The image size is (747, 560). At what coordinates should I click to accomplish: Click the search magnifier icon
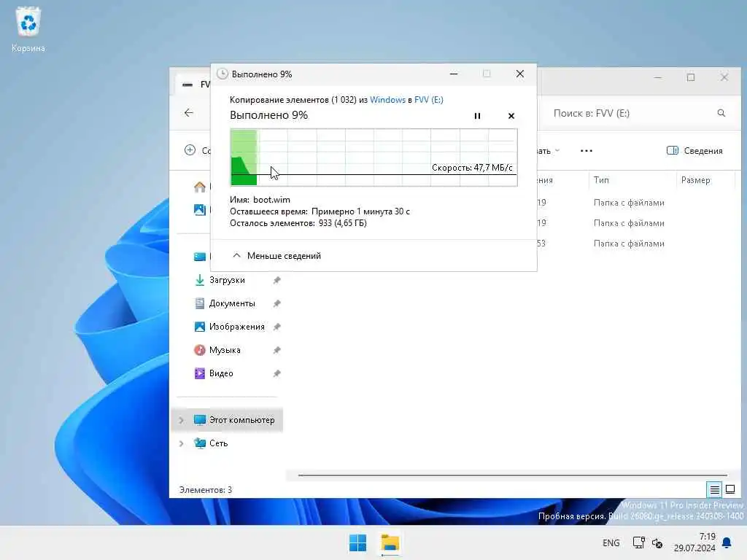click(721, 113)
